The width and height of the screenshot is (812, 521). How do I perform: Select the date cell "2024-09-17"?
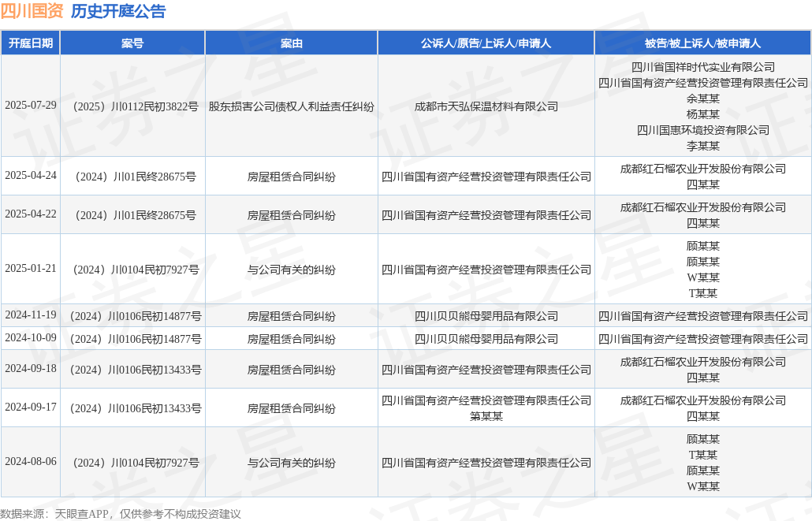pyautogui.click(x=31, y=407)
